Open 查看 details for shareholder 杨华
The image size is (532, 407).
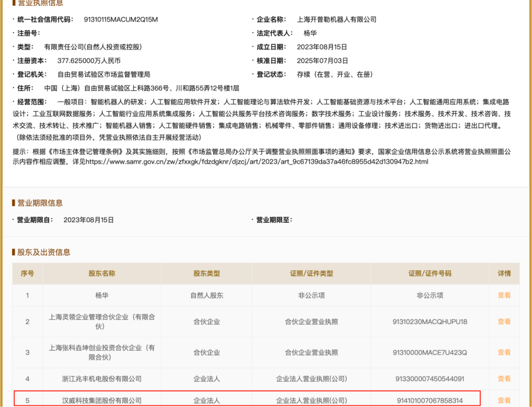point(504,295)
